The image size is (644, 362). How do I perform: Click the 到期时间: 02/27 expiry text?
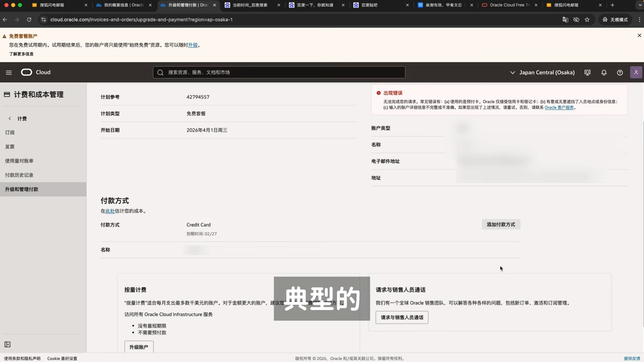202,234
